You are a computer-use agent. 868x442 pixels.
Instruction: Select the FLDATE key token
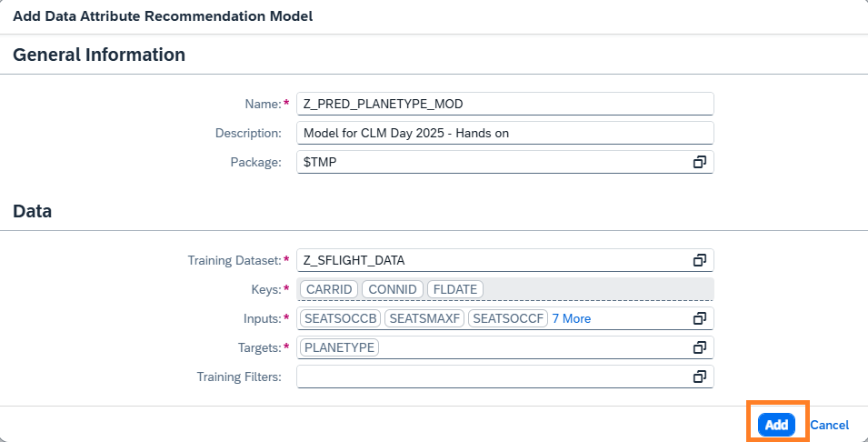tap(454, 289)
